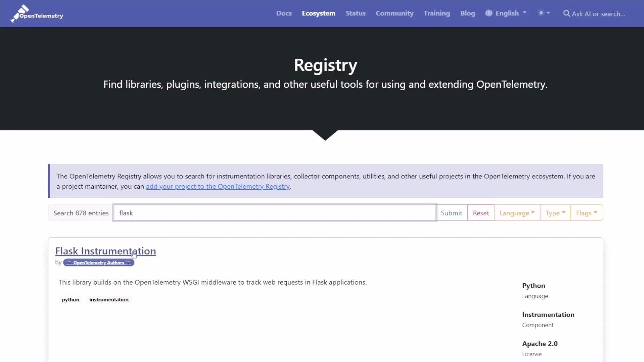Open the Training page
The width and height of the screenshot is (644, 362).
pyautogui.click(x=437, y=13)
